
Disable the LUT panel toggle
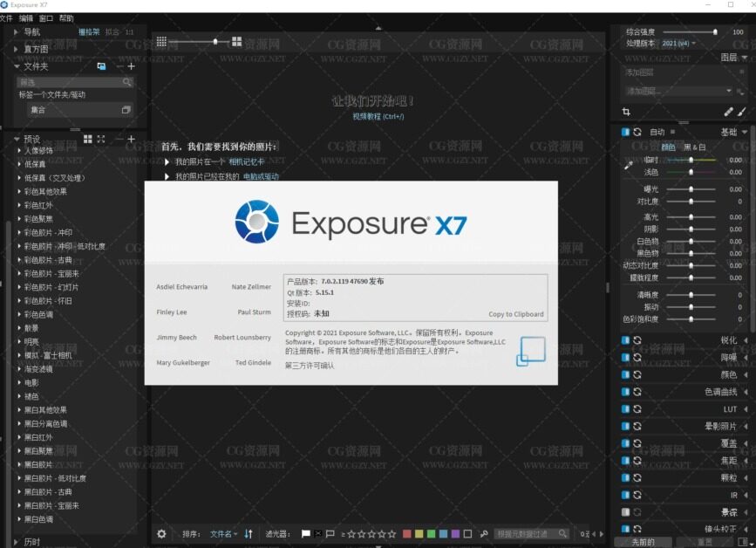(625, 409)
